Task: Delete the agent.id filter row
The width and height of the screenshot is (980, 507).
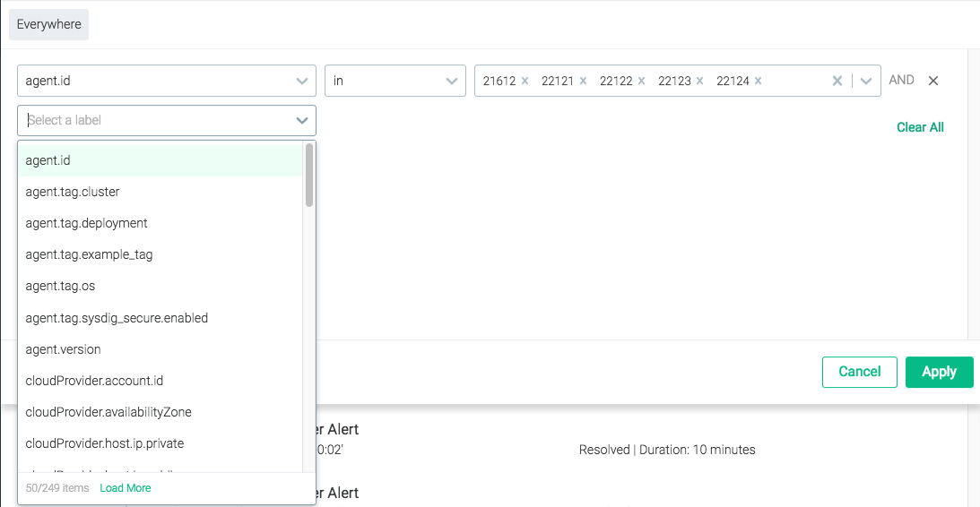Action: (x=933, y=81)
